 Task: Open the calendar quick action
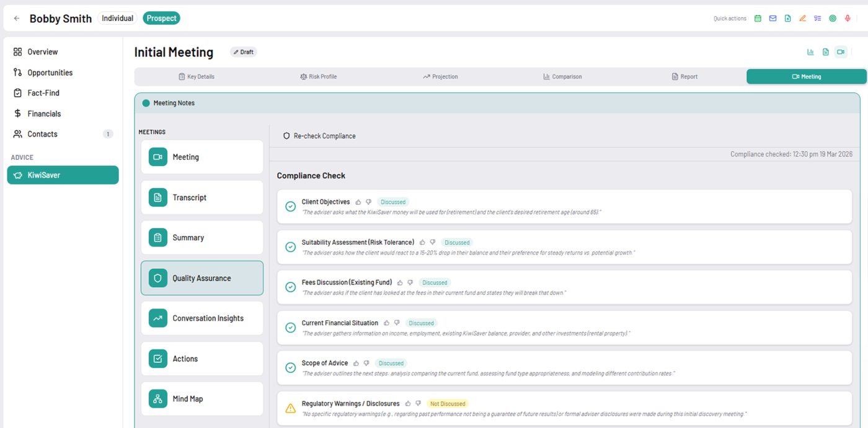[x=758, y=18]
